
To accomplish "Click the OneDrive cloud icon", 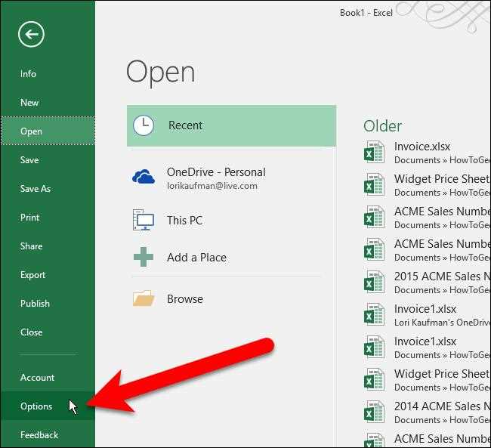I will 144,177.
